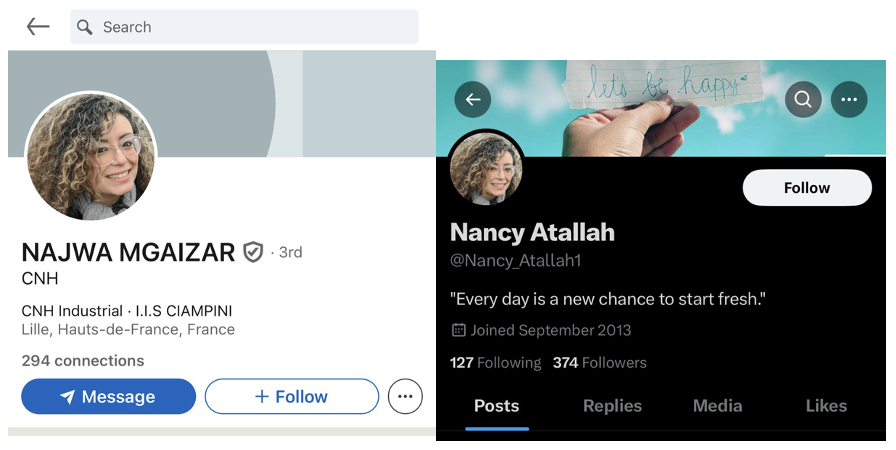The width and height of the screenshot is (896, 450).
Task: Switch to the Replies tab
Action: tap(612, 406)
